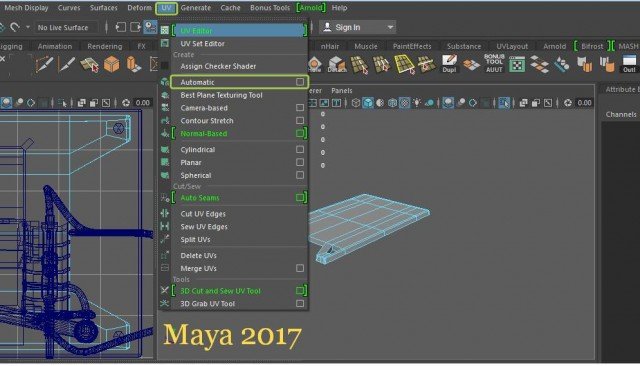640x366 pixels.
Task: Open the UV menu in menu bar
Action: point(166,8)
